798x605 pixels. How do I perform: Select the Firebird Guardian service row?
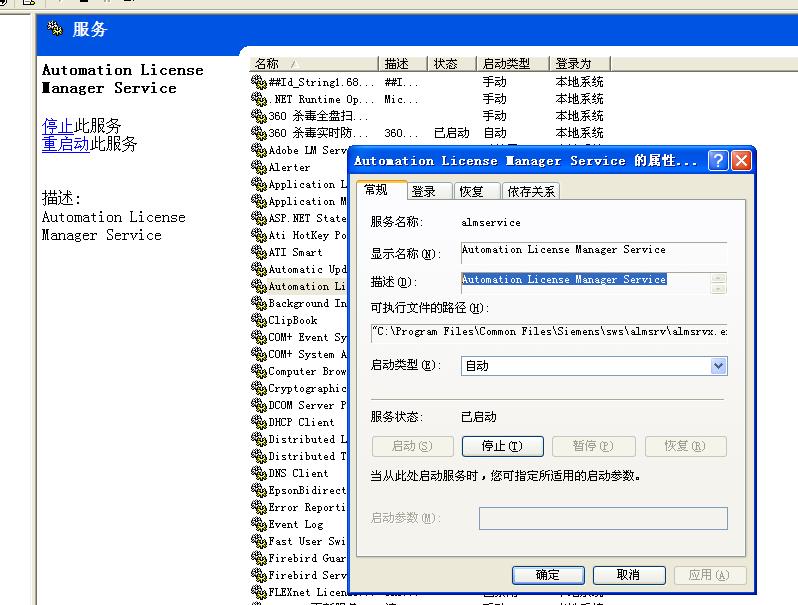click(x=298, y=558)
